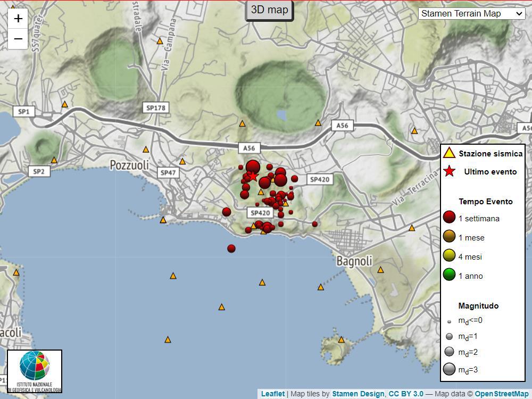Click the yellow triangle icon in the legend

pyautogui.click(x=450, y=153)
